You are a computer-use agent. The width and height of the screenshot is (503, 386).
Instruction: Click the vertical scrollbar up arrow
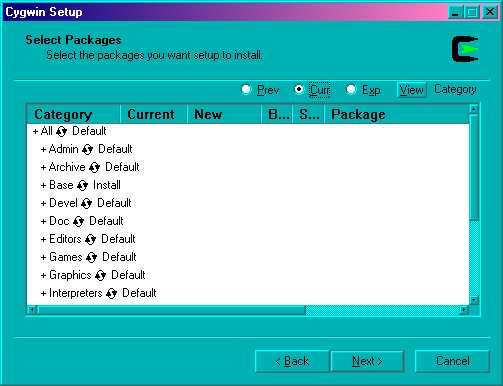(x=474, y=109)
